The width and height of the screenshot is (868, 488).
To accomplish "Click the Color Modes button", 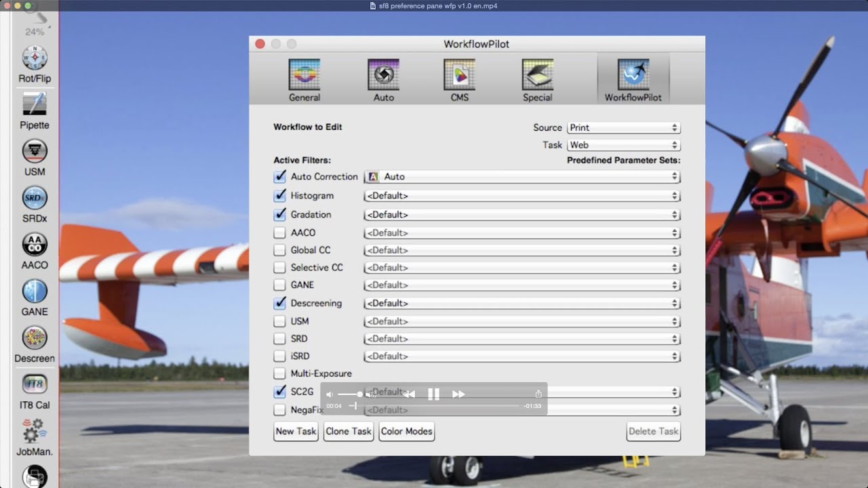I will (x=406, y=431).
